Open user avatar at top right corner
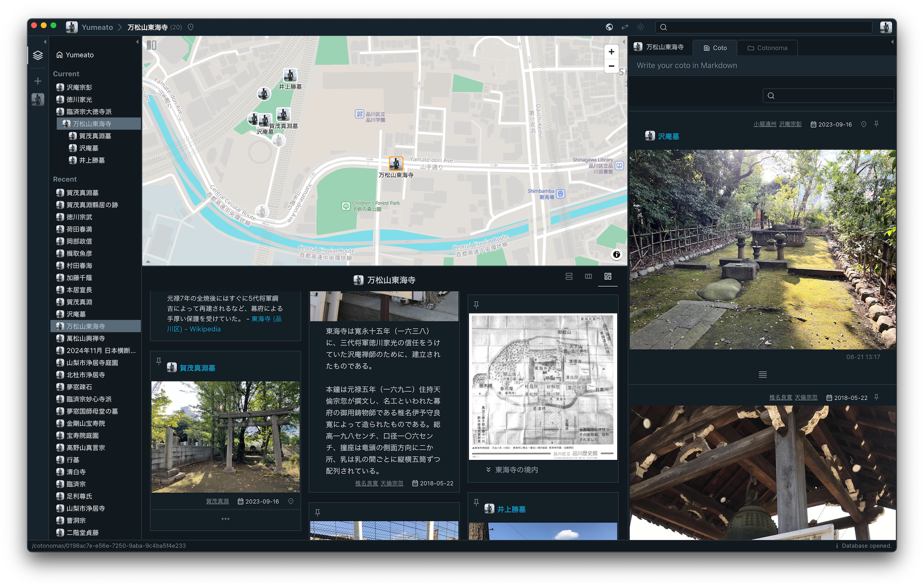This screenshot has width=924, height=588. (886, 27)
